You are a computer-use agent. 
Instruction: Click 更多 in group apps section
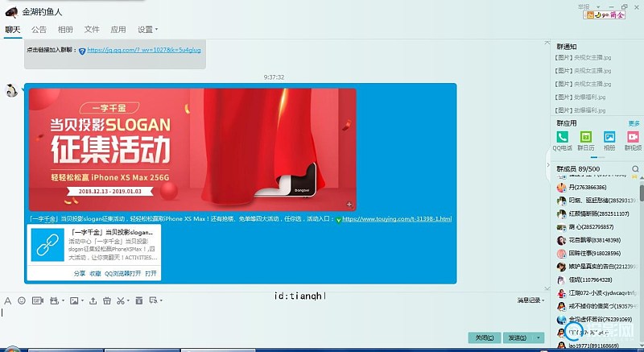(634, 123)
